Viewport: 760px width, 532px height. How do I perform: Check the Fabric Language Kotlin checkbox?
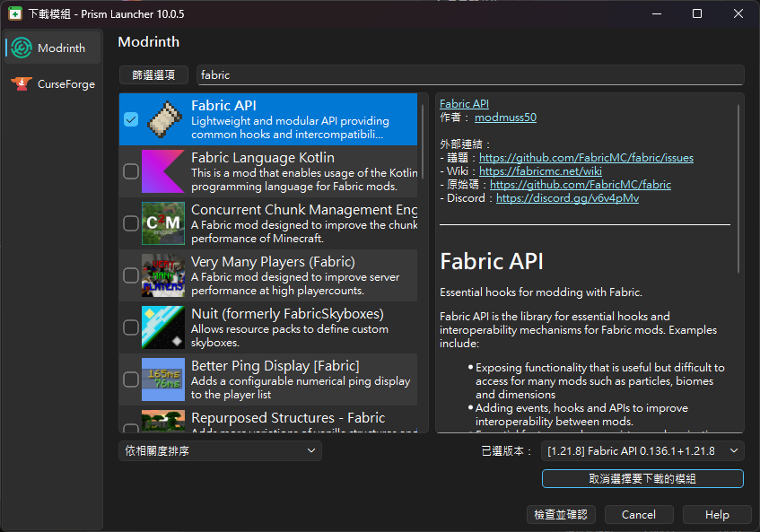pyautogui.click(x=131, y=171)
